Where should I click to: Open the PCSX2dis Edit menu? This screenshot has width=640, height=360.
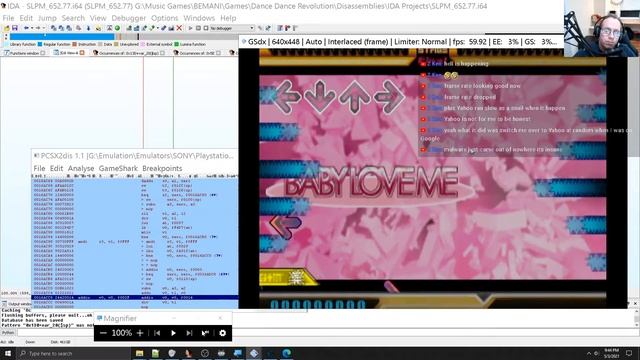pyautogui.click(x=56, y=168)
